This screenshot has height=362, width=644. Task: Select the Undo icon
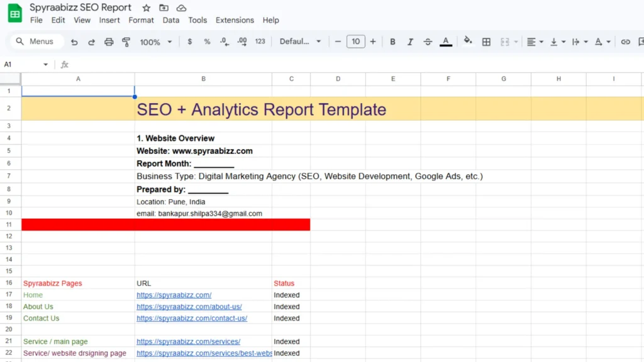(x=75, y=41)
